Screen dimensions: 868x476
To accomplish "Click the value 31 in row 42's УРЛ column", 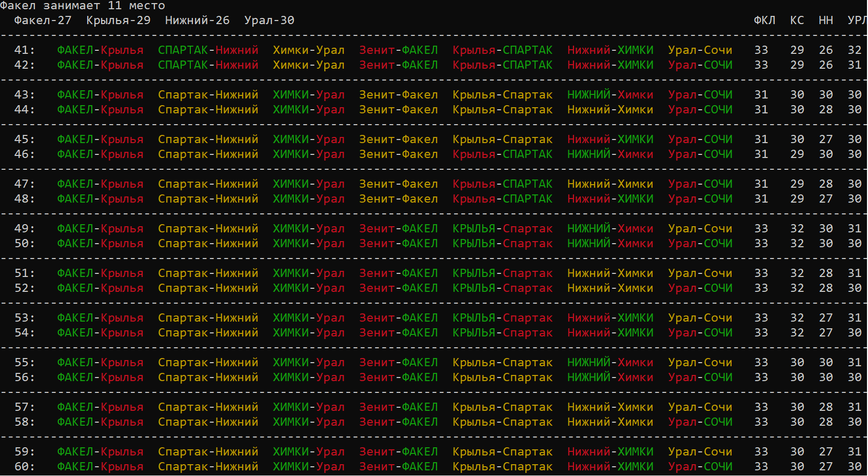I will point(855,65).
